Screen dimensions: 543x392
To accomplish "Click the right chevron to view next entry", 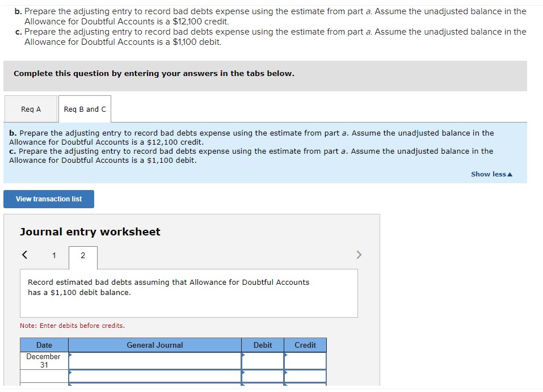I will [359, 255].
